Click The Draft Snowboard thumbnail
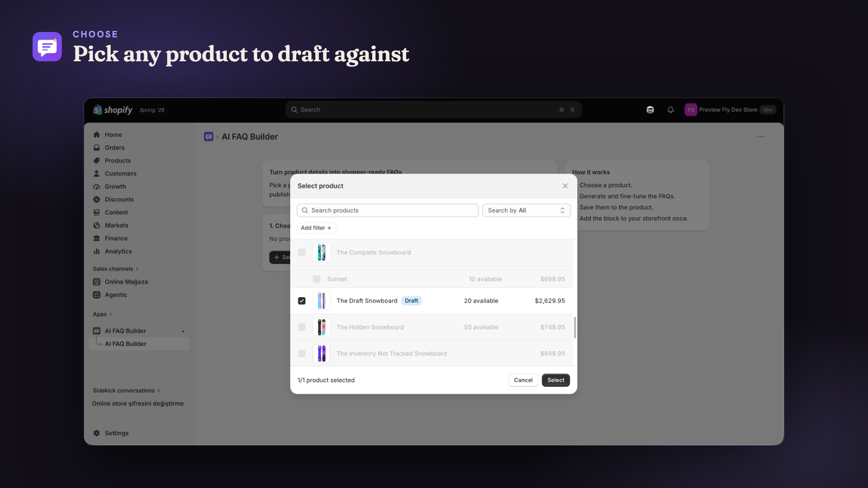This screenshot has width=868, height=488. (x=322, y=301)
